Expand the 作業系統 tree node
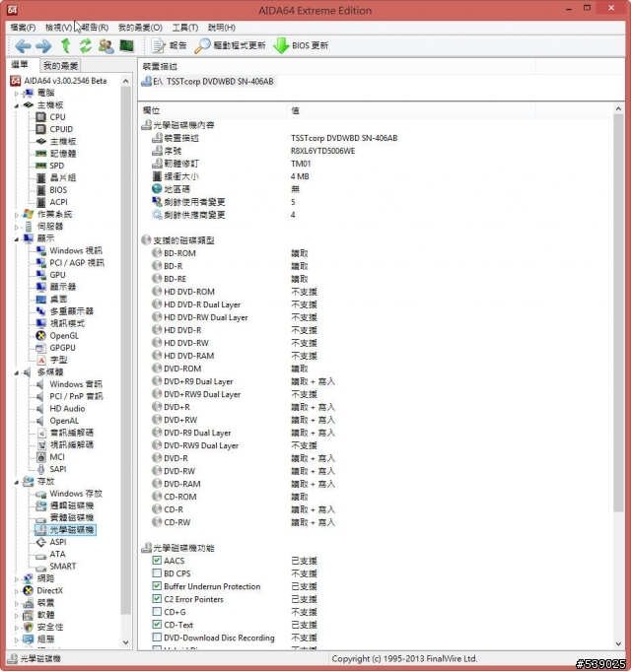The image size is (631, 672). [x=17, y=214]
